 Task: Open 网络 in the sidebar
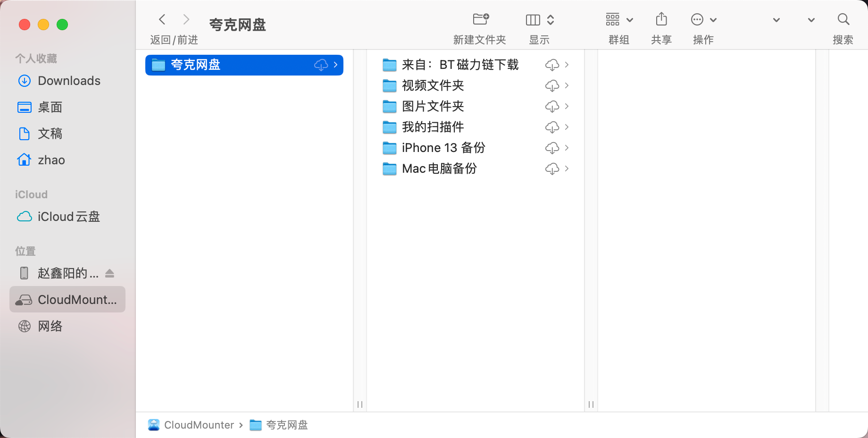[67, 326]
